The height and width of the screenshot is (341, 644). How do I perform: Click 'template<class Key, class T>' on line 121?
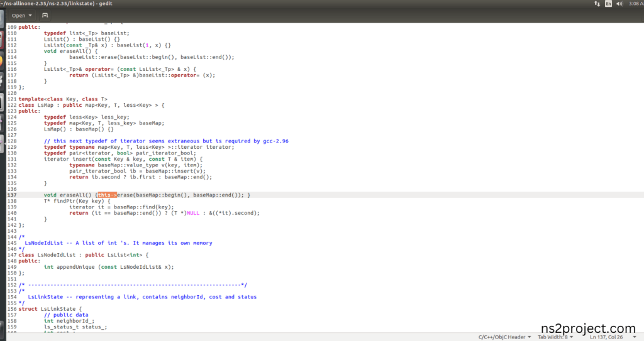pos(63,99)
